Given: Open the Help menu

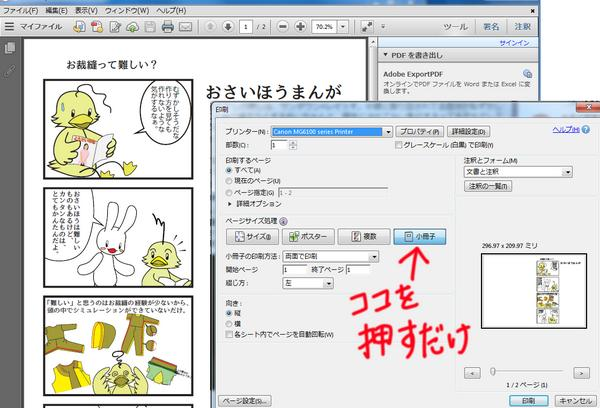Looking at the screenshot, I should (171, 11).
